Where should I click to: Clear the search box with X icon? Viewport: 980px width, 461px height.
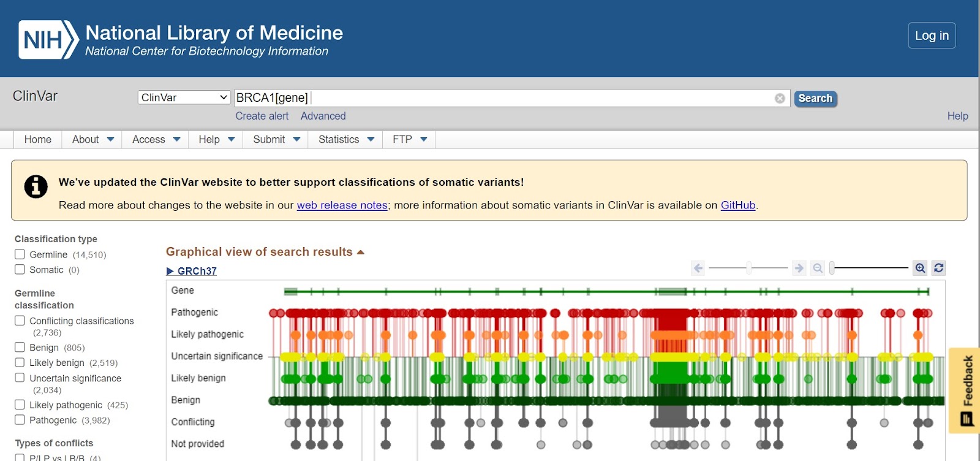coord(780,98)
